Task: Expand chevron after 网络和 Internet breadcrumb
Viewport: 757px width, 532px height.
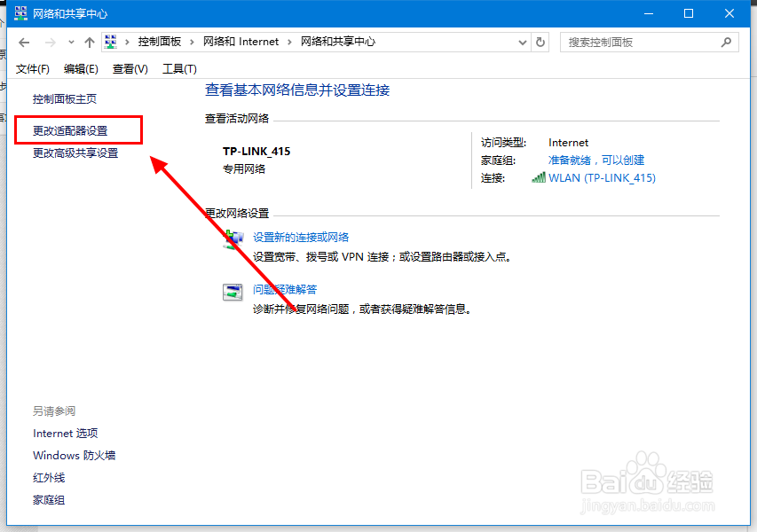Action: (289, 42)
